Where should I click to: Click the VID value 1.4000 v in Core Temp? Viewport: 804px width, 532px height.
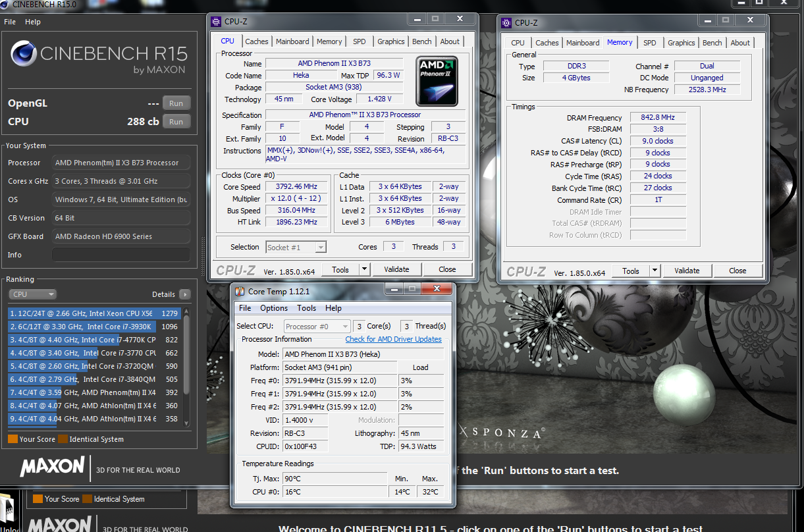305,420
